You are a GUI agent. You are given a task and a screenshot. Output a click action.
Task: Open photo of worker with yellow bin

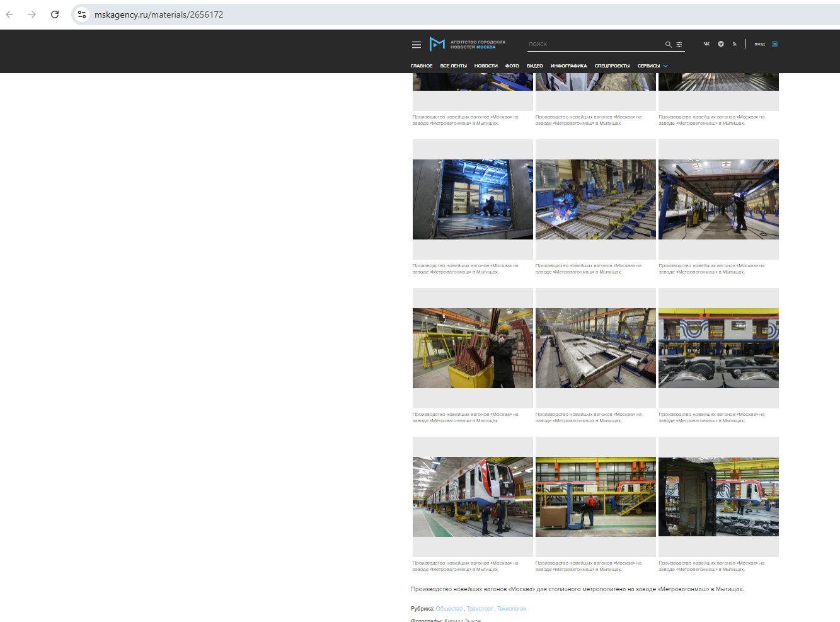473,348
